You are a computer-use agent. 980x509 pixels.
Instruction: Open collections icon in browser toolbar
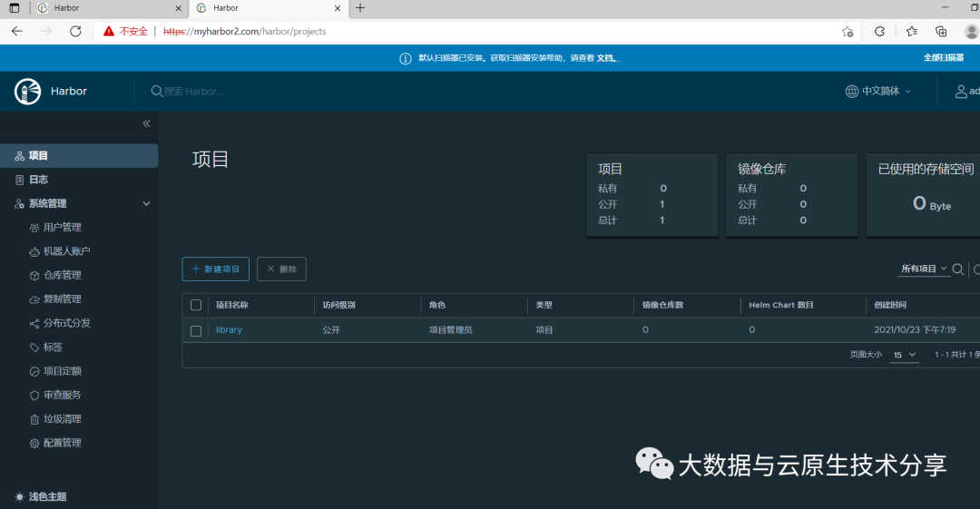coord(941,31)
